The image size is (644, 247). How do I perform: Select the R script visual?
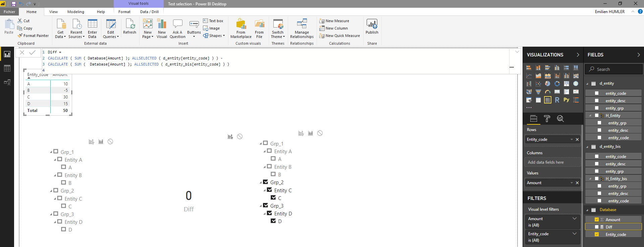pyautogui.click(x=557, y=100)
